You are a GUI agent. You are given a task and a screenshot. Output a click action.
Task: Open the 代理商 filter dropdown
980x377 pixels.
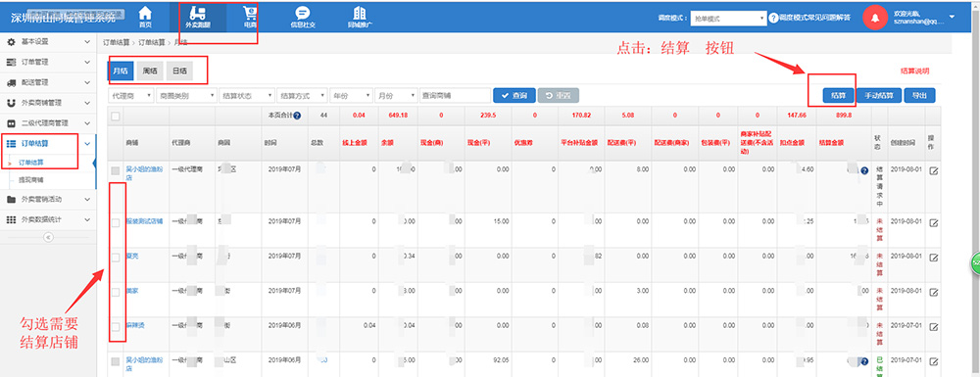point(131,96)
